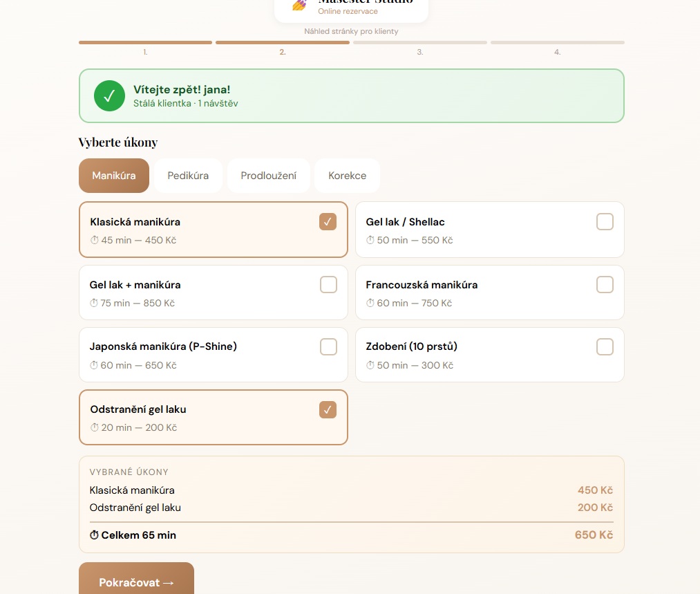
Task: Select the Japonská manikúra (P-Shine) checkbox
Action: [328, 346]
